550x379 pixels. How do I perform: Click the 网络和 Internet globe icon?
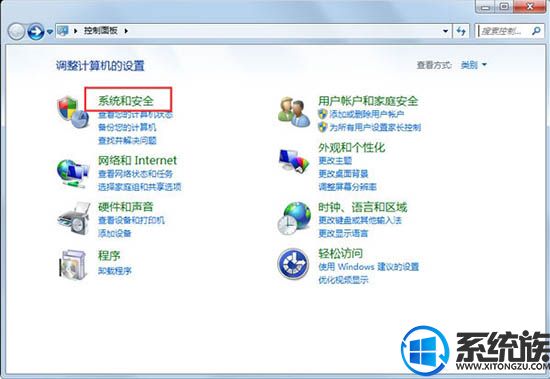73,173
